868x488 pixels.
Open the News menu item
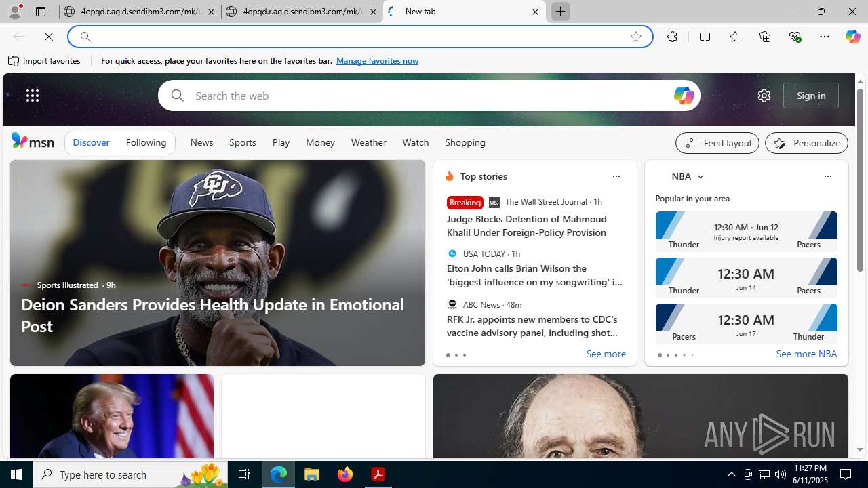201,142
